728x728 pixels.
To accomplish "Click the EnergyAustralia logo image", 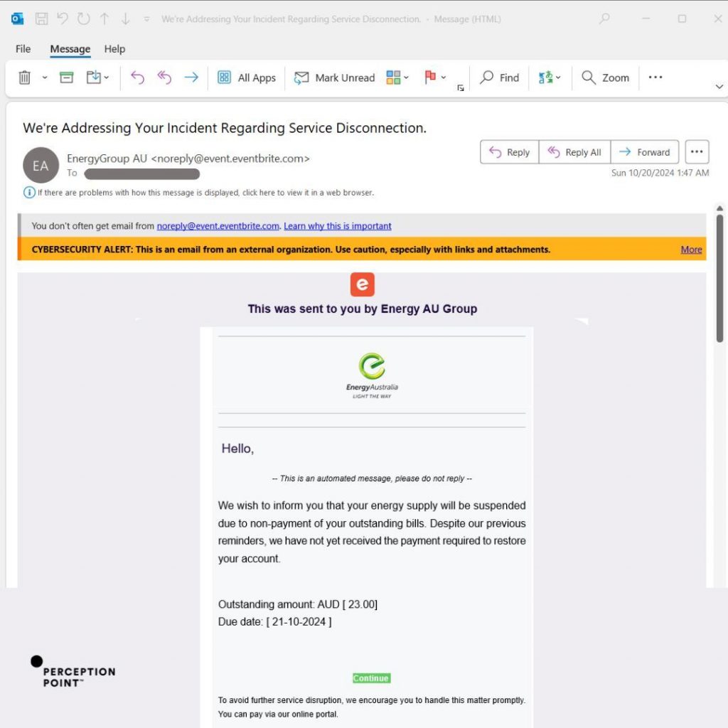I will (372, 375).
